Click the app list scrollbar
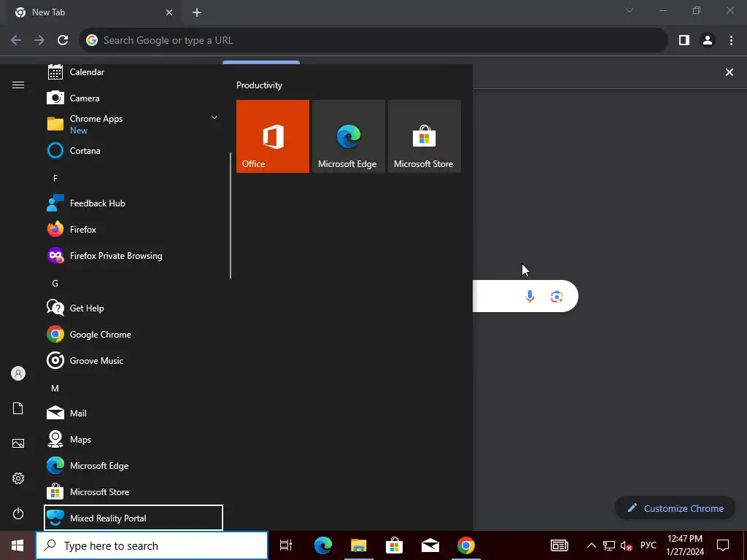Image resolution: width=747 pixels, height=560 pixels. tap(231, 215)
